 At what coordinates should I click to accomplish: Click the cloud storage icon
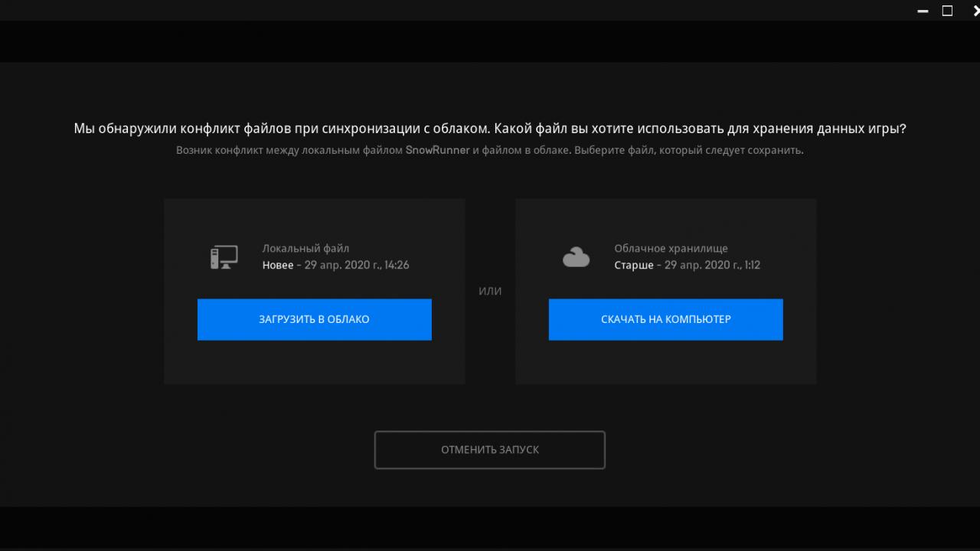point(576,258)
